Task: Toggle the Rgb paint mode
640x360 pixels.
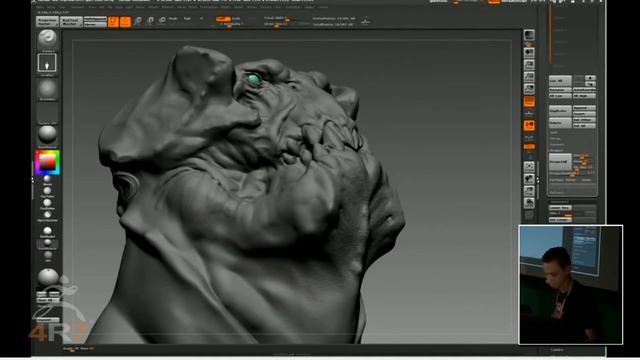Action: point(187,19)
